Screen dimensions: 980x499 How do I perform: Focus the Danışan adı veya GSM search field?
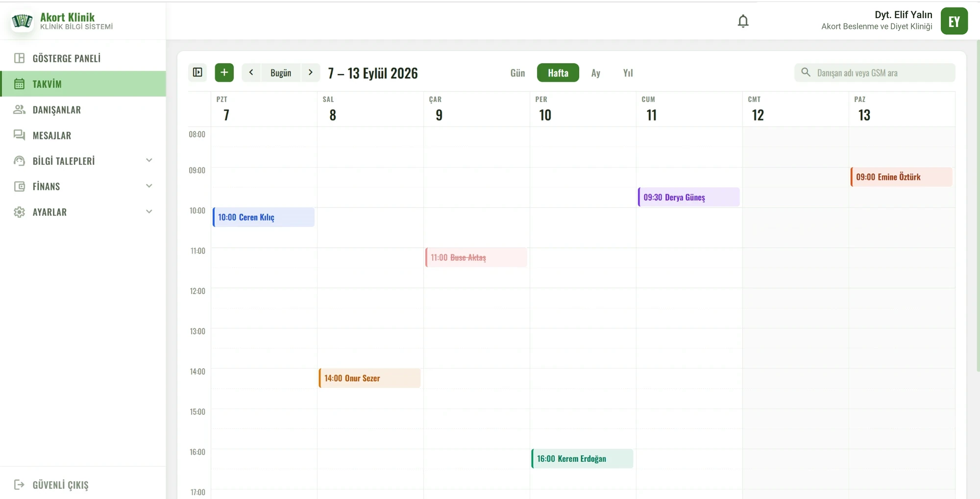[875, 73]
